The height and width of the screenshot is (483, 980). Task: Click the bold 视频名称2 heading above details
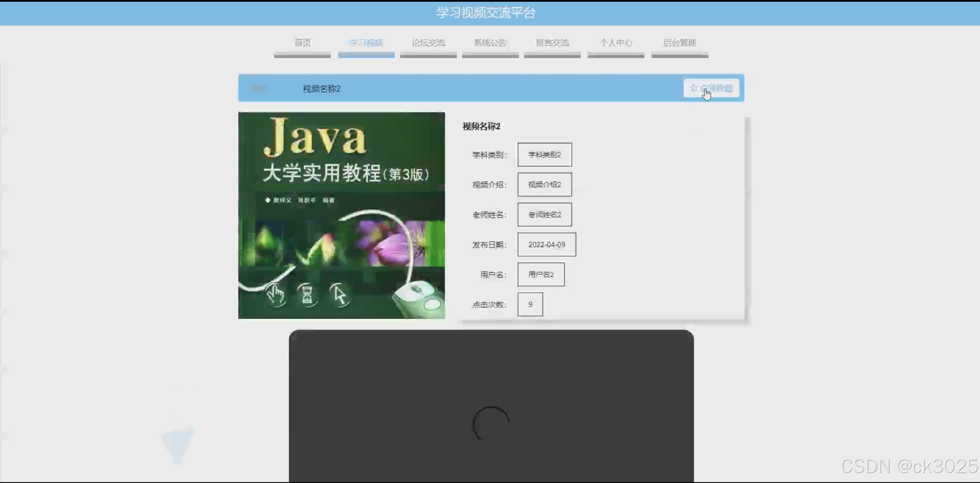[481, 126]
